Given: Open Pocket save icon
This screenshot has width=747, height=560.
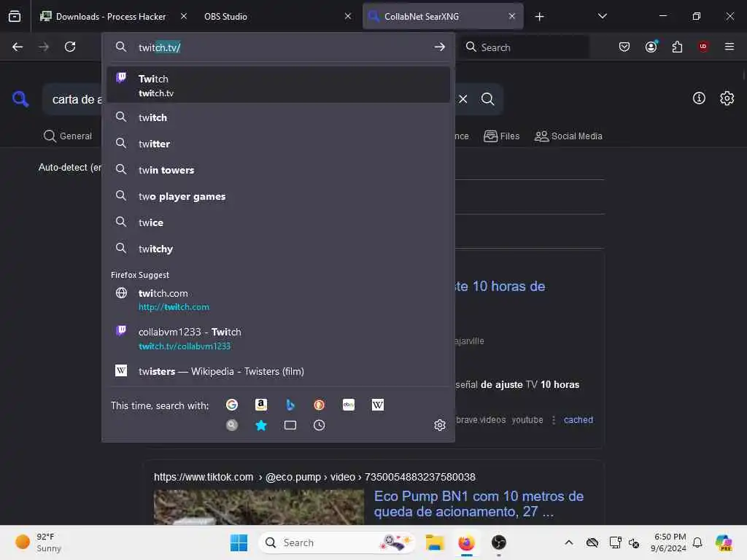Looking at the screenshot, I should [x=624, y=47].
